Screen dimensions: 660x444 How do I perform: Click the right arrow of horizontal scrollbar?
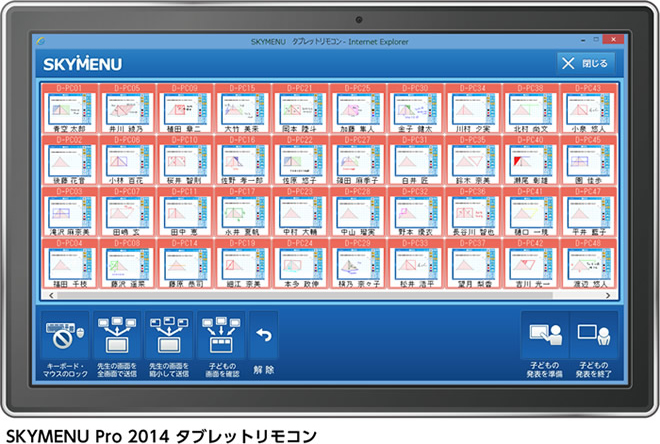click(x=608, y=295)
